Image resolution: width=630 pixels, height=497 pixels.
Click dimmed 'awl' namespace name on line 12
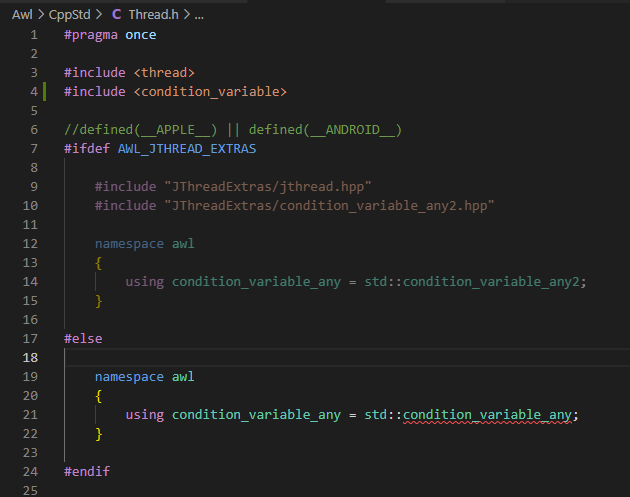point(183,244)
